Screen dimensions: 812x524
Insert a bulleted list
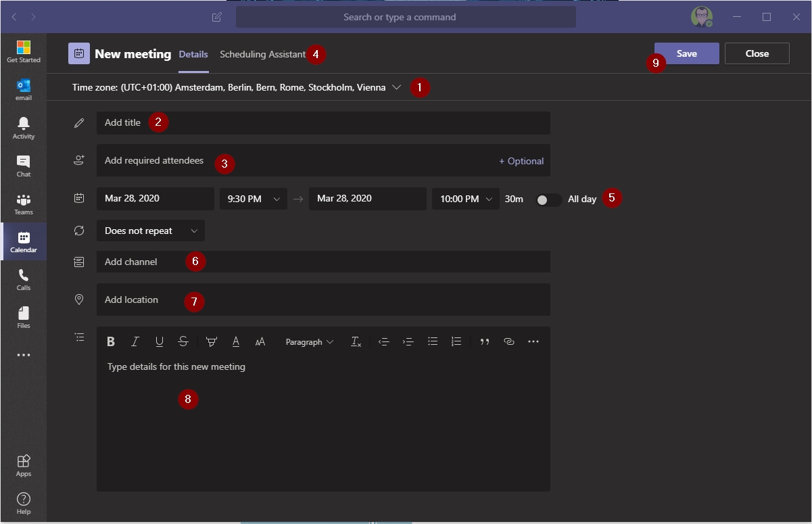coord(433,342)
